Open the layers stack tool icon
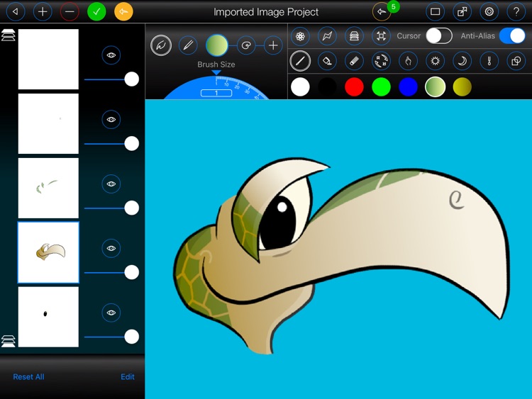The width and height of the screenshot is (532, 399). click(354, 36)
